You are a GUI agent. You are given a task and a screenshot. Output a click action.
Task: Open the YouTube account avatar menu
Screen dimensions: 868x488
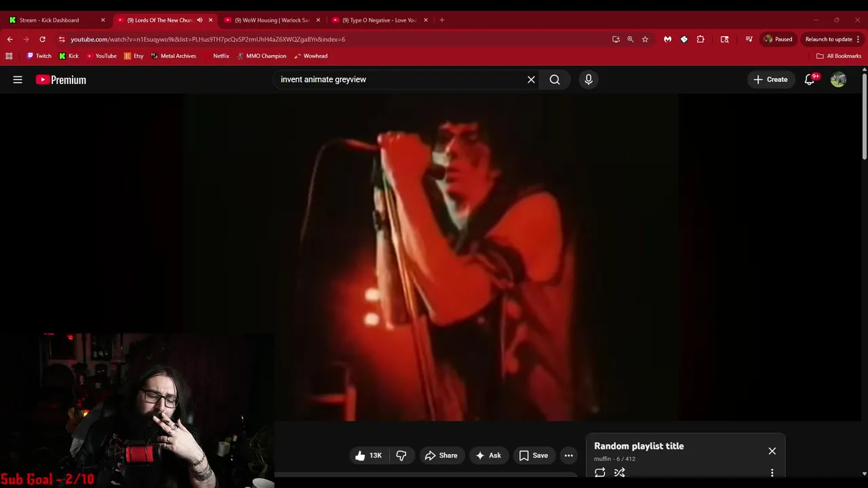[838, 80]
